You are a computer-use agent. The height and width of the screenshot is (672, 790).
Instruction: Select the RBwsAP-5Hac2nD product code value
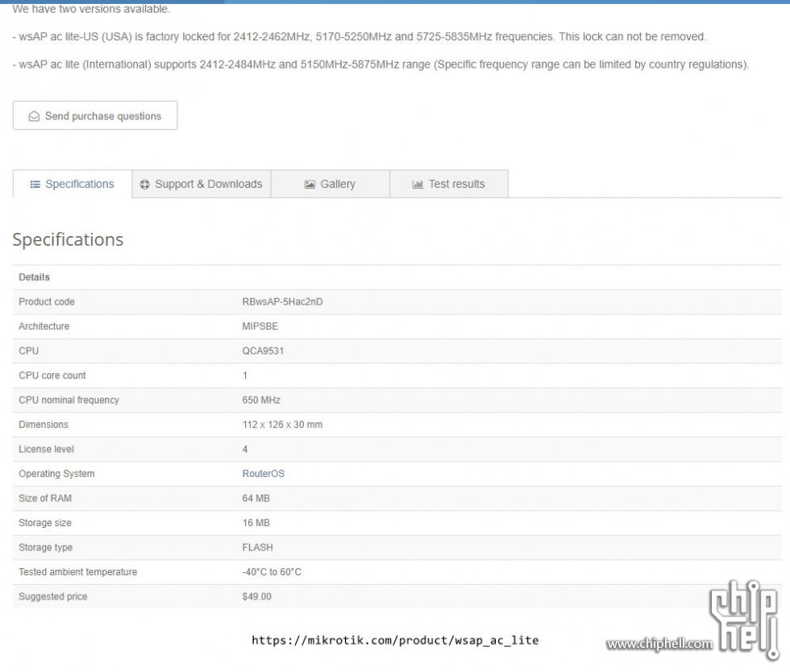pos(282,301)
